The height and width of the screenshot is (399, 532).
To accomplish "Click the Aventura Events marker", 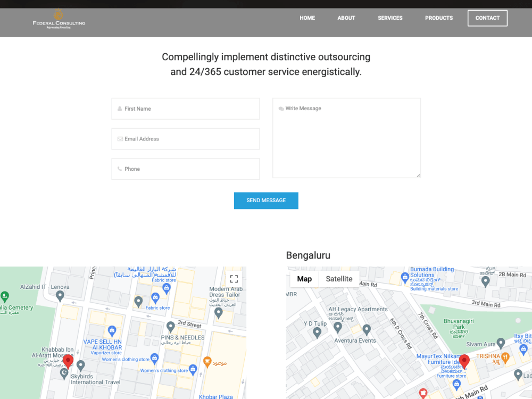I will click(367, 330).
